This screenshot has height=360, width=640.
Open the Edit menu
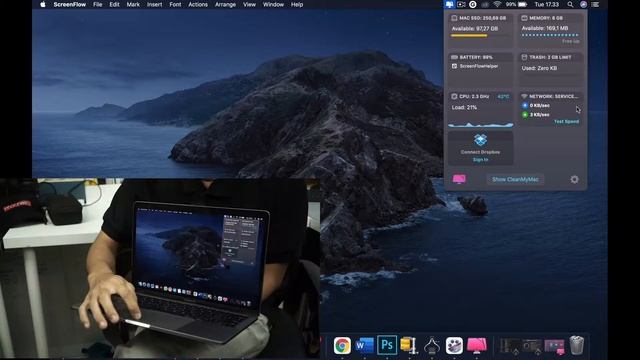(114, 4)
